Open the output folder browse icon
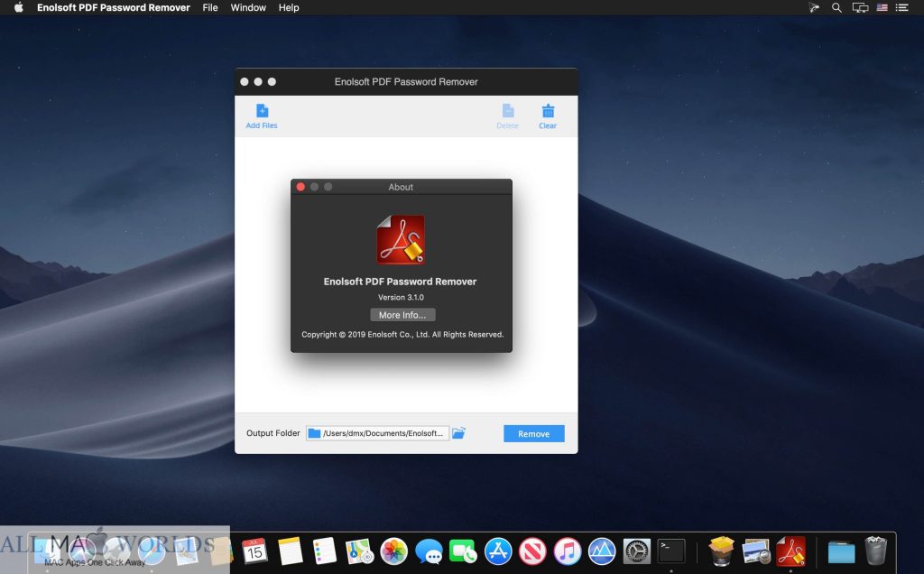This screenshot has height=574, width=924. [x=458, y=433]
